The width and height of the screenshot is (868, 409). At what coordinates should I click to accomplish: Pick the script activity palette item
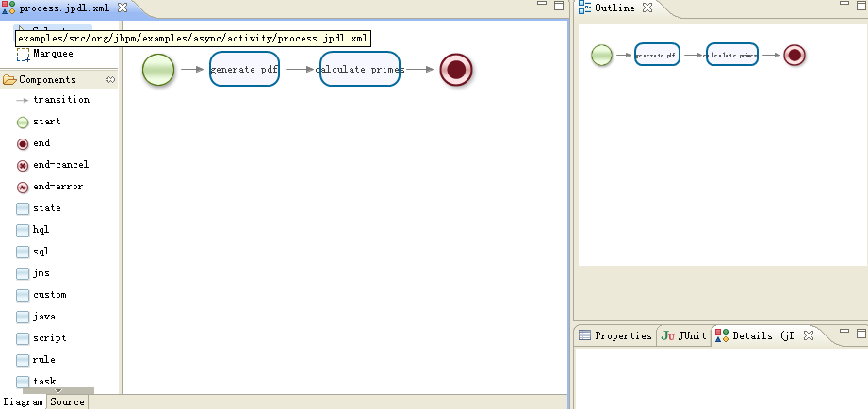tap(41, 338)
